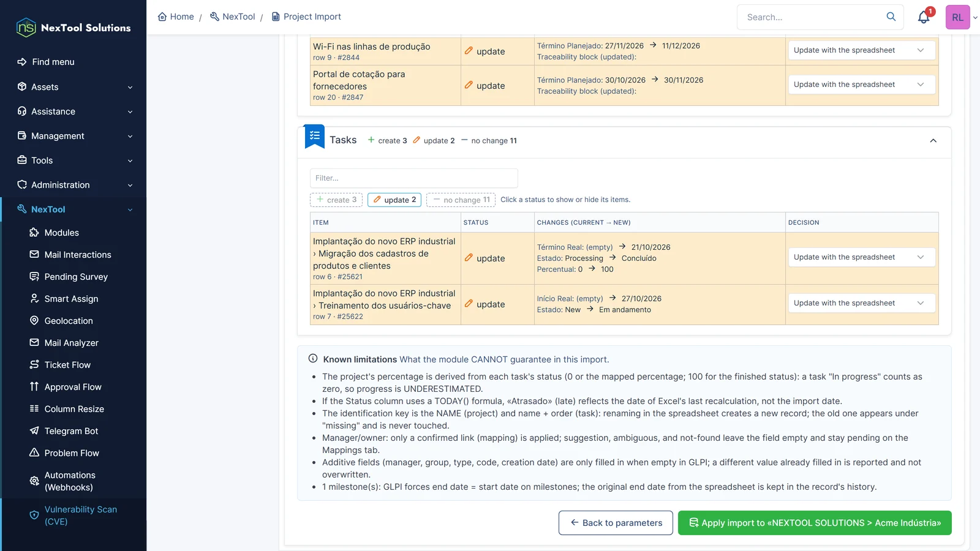Open decision dropdown for Portal de cotação row
Screen dimensions: 980x551
click(x=862, y=84)
